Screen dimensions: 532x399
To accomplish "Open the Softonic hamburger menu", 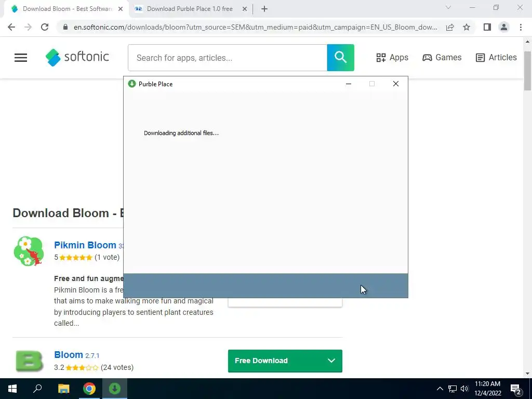I will point(21,58).
